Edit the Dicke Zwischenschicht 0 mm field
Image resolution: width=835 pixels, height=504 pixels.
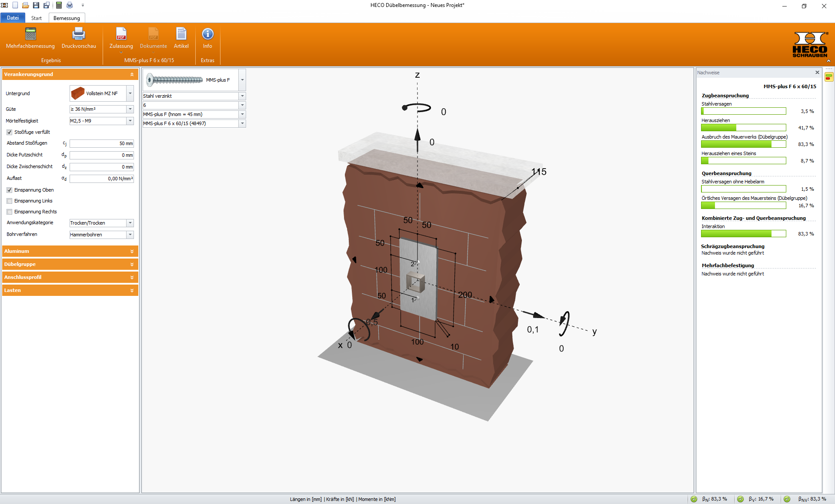click(x=102, y=167)
